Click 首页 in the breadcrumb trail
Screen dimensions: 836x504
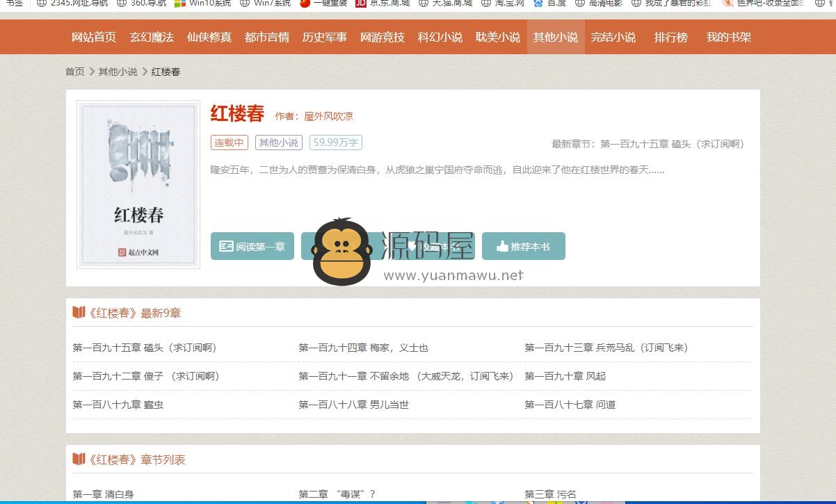click(75, 72)
